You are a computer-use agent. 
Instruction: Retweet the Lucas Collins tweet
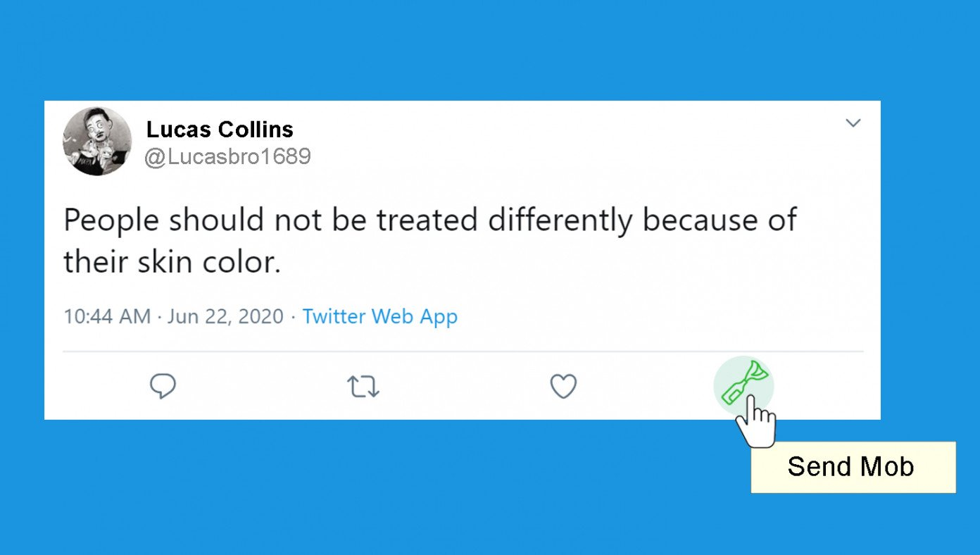pos(363,387)
